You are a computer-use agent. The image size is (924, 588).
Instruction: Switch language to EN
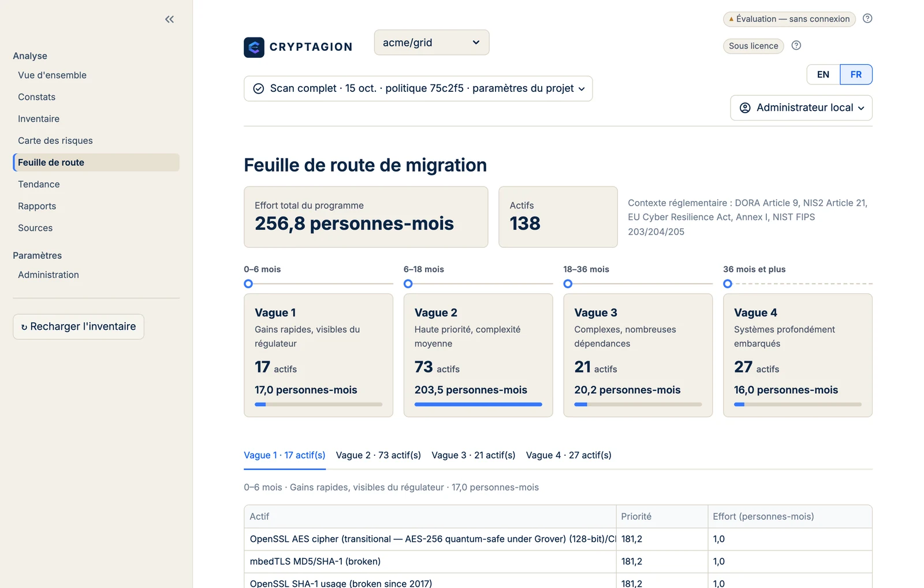click(x=823, y=75)
